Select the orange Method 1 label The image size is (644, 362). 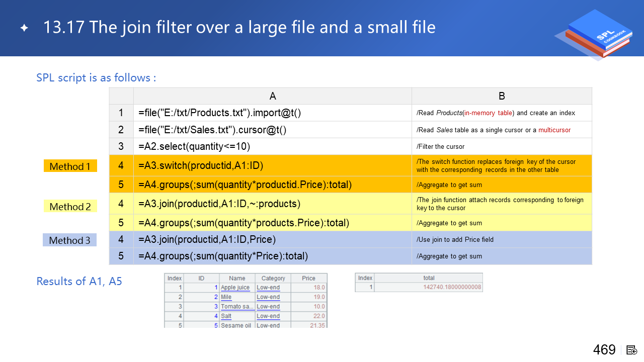click(70, 166)
